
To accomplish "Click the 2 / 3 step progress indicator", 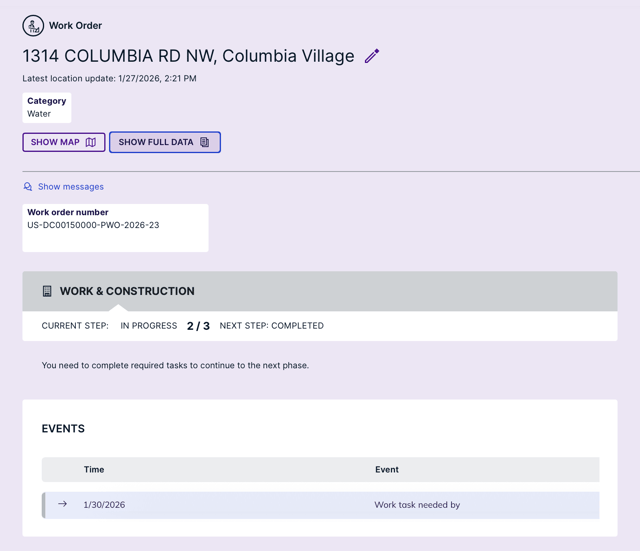I will tap(198, 326).
